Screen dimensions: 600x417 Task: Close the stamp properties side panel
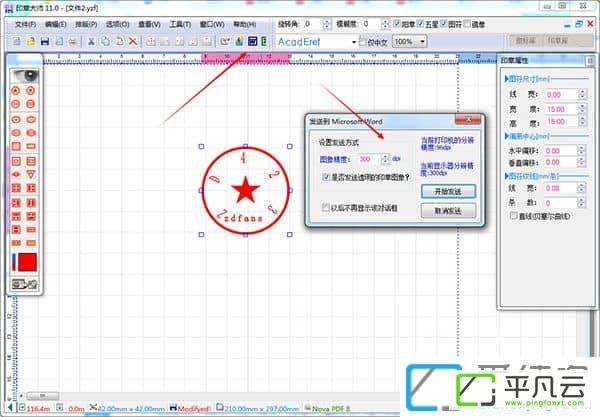click(x=590, y=60)
